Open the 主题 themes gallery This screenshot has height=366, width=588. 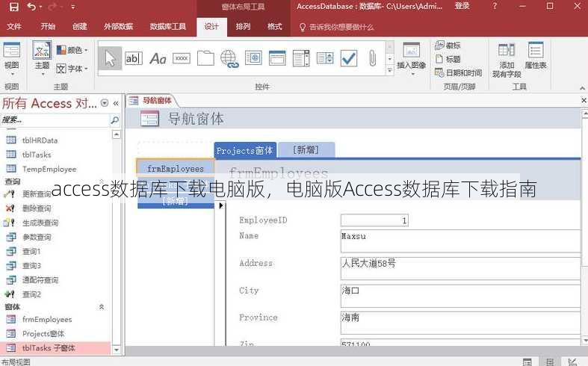pyautogui.click(x=42, y=58)
